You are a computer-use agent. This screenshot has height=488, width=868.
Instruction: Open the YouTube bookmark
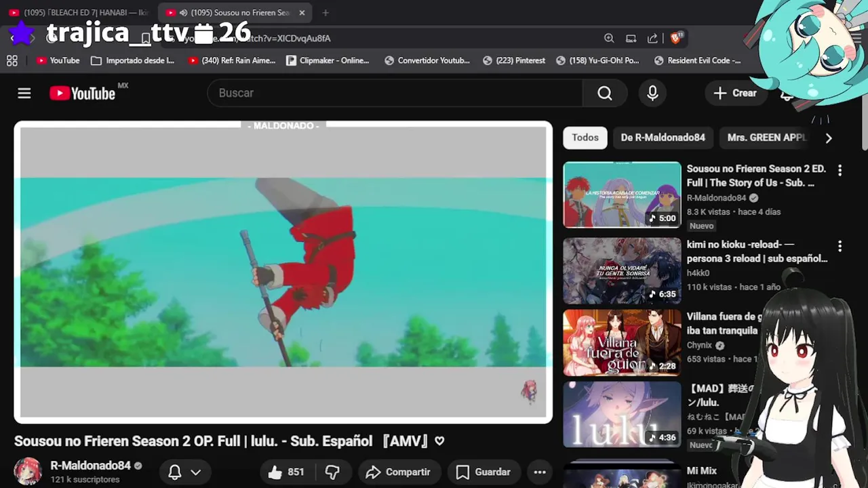click(x=58, y=60)
